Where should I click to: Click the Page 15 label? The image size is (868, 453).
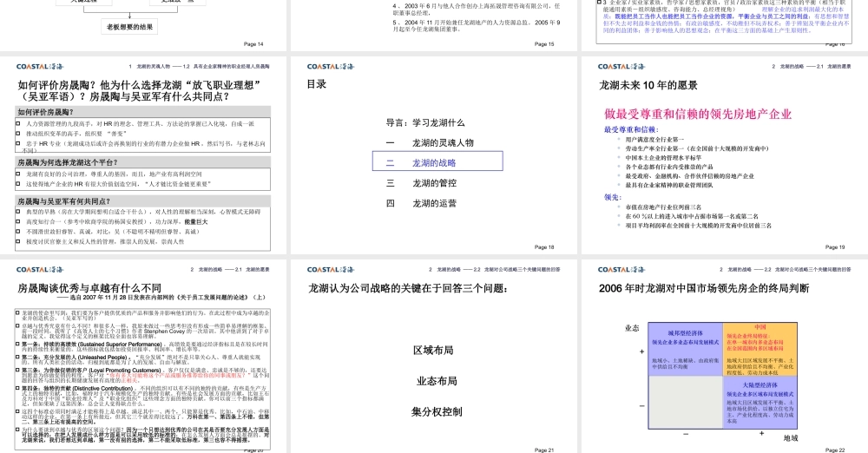coord(544,43)
